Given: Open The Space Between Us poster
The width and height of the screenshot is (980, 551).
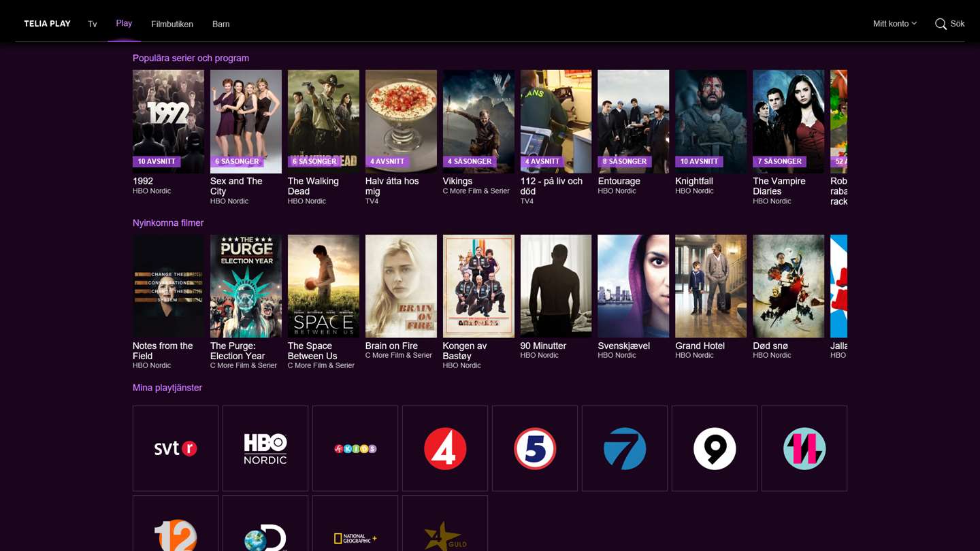Looking at the screenshot, I should (x=323, y=286).
